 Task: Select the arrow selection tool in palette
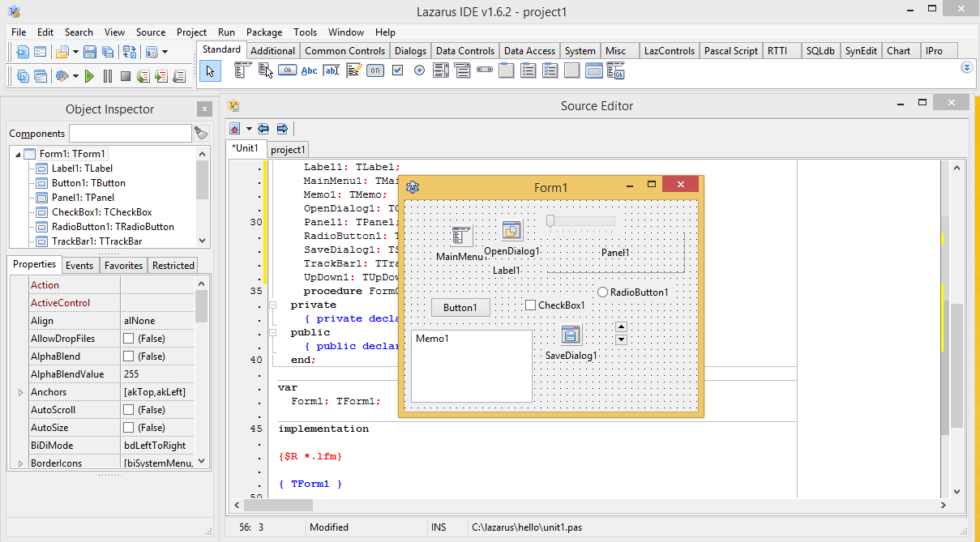click(210, 71)
